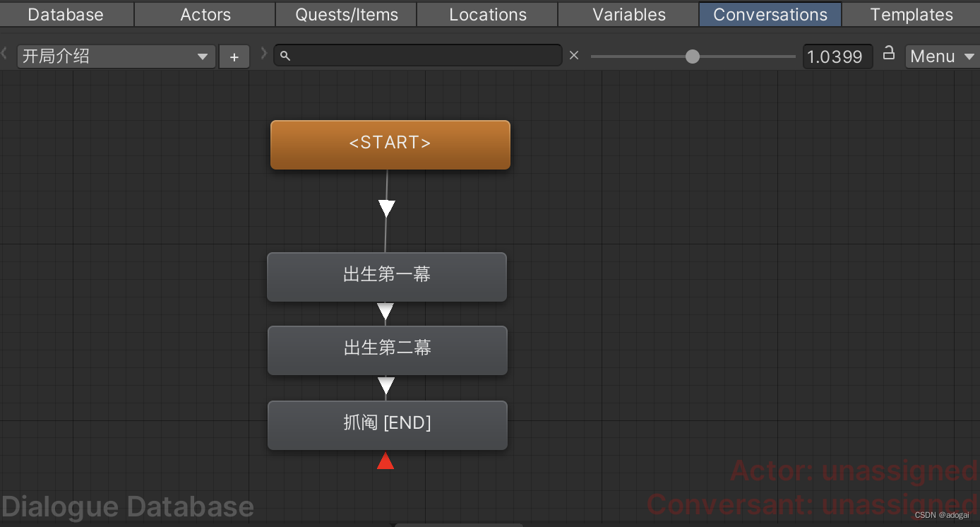Switch to the Database tab
The width and height of the screenshot is (980, 527).
point(66,14)
